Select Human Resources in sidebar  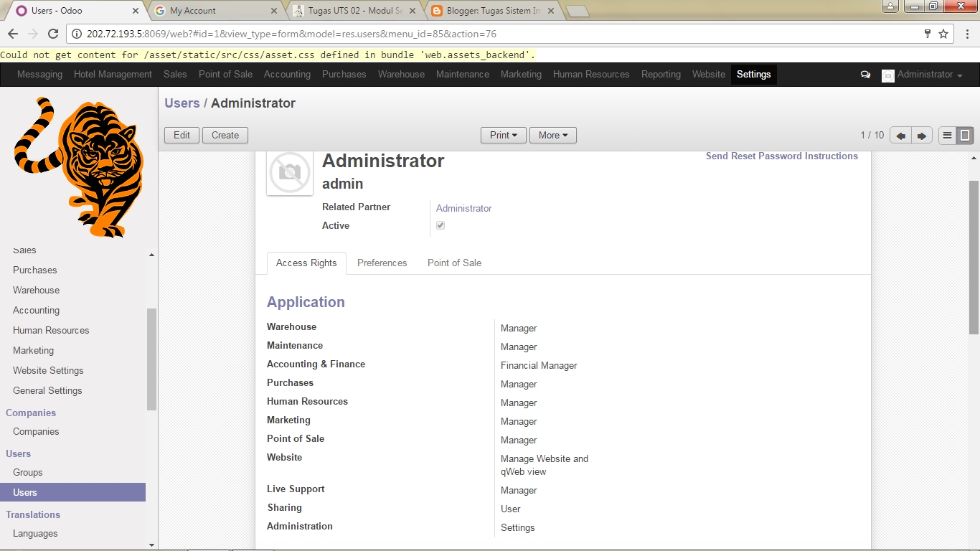coord(51,331)
